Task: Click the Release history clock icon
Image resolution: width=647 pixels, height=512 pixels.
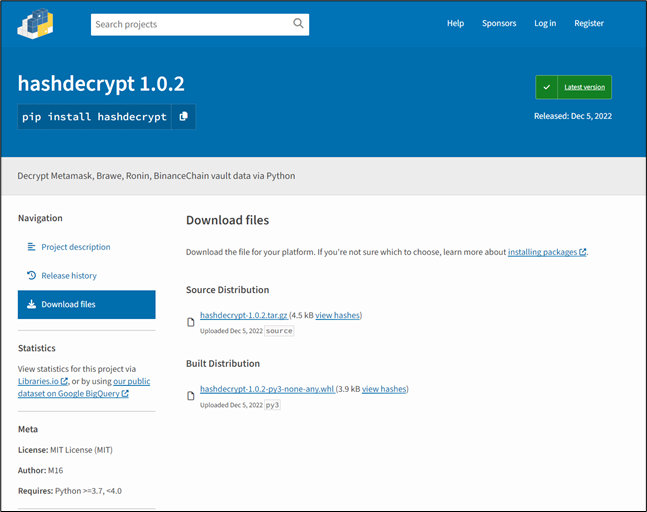Action: pos(31,275)
